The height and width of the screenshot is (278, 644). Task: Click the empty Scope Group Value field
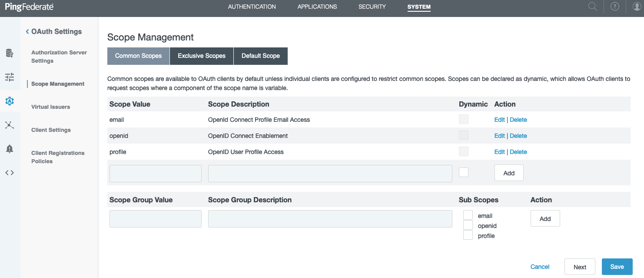(155, 218)
